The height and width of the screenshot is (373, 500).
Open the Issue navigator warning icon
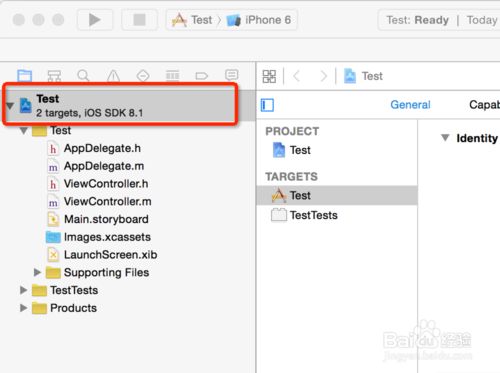(x=113, y=76)
